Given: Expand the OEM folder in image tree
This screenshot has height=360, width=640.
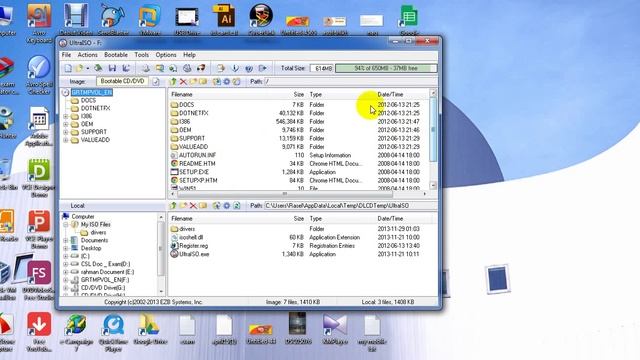Looking at the screenshot, I should (66, 124).
